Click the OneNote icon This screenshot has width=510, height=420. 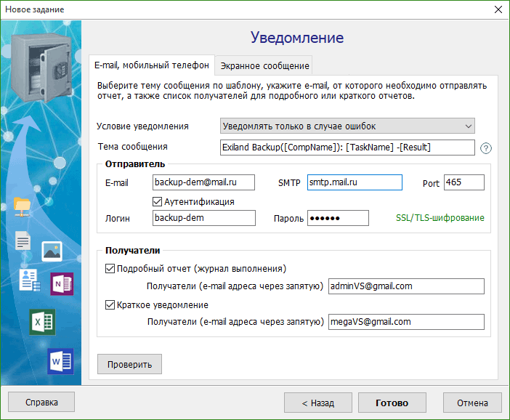pyautogui.click(x=61, y=284)
